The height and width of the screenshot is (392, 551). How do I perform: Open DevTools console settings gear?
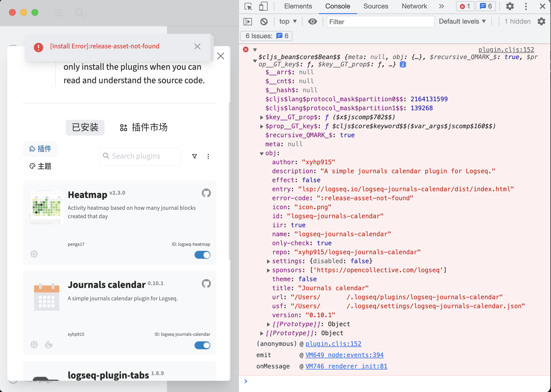click(x=541, y=21)
